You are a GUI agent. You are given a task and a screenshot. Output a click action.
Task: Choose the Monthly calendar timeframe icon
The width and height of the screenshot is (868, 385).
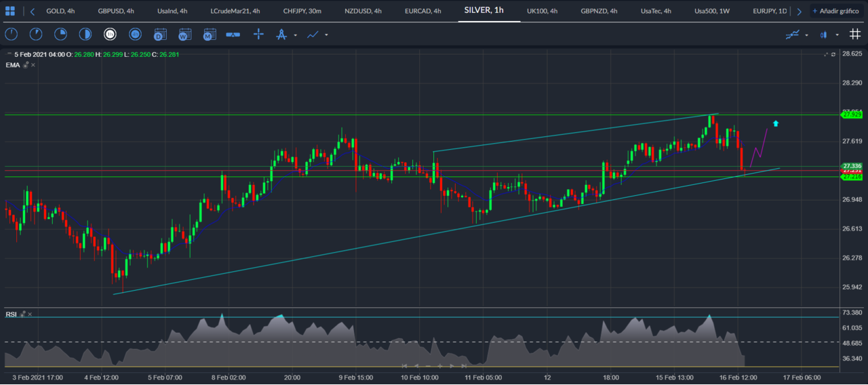click(210, 35)
